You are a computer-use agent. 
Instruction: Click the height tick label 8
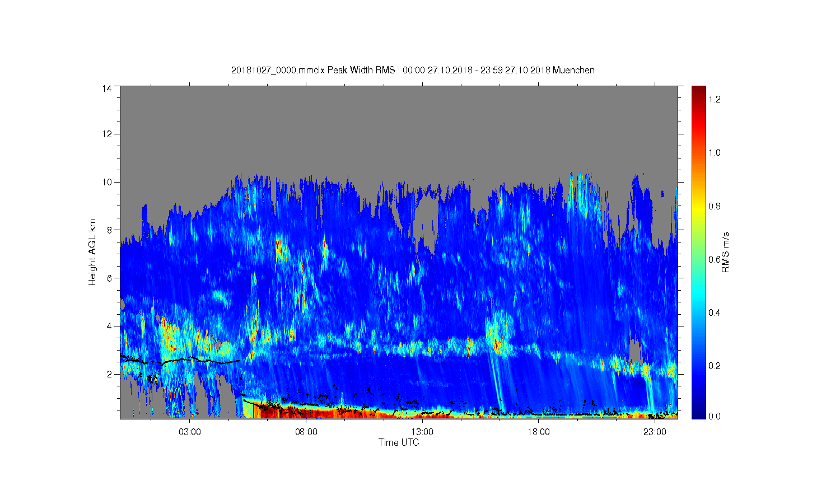tap(110, 230)
